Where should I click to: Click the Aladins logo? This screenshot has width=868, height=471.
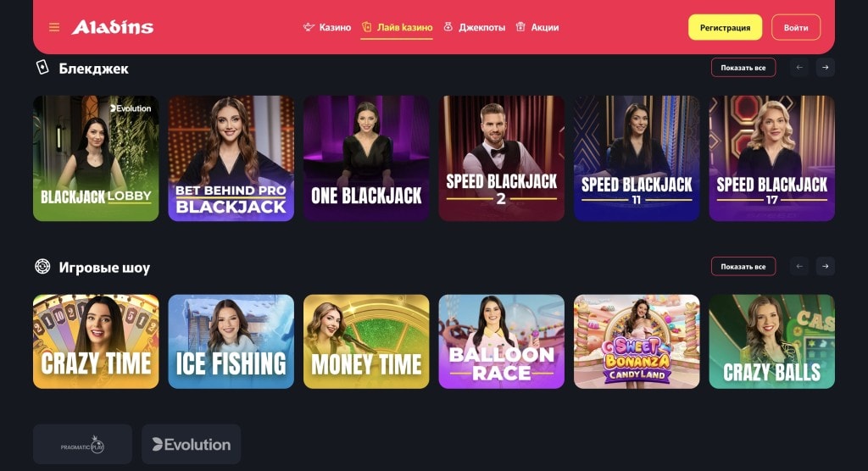click(x=113, y=27)
